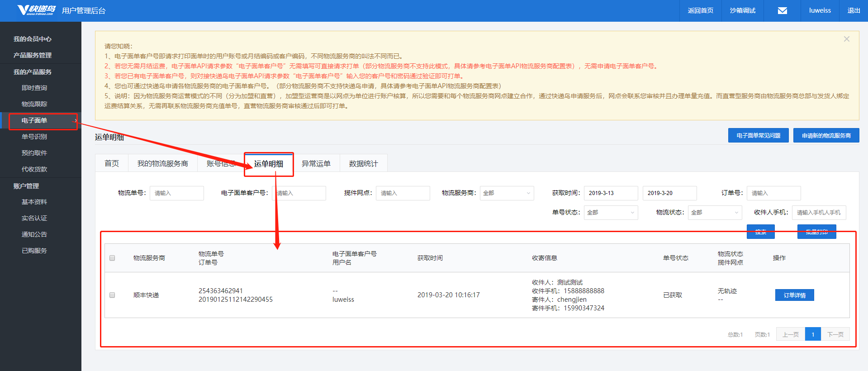Switch to the 数据统计 tab
The width and height of the screenshot is (868, 371).
(x=363, y=164)
